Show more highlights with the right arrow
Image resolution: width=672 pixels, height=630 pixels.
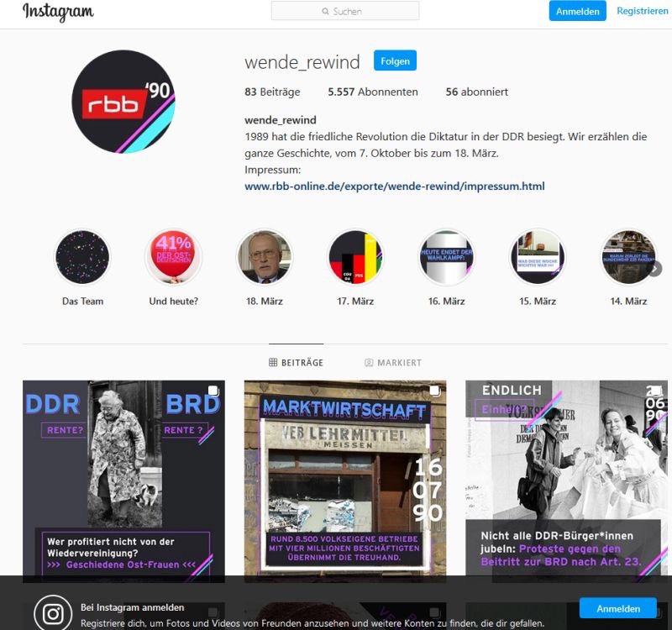655,269
